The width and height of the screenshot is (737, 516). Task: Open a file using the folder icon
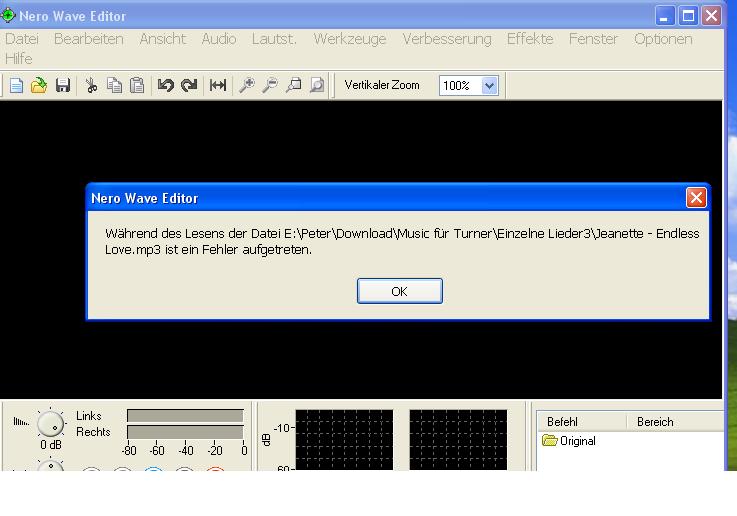pos(39,86)
